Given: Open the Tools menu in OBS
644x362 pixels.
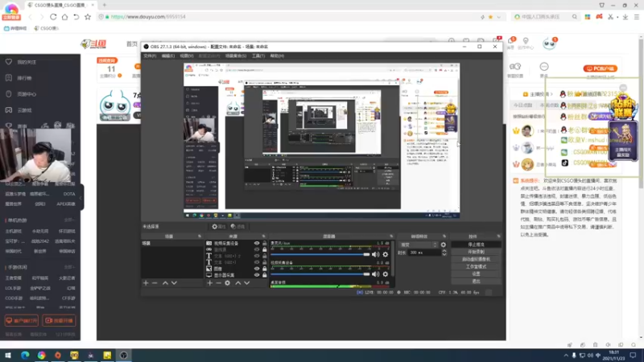Looking at the screenshot, I should pos(258,56).
